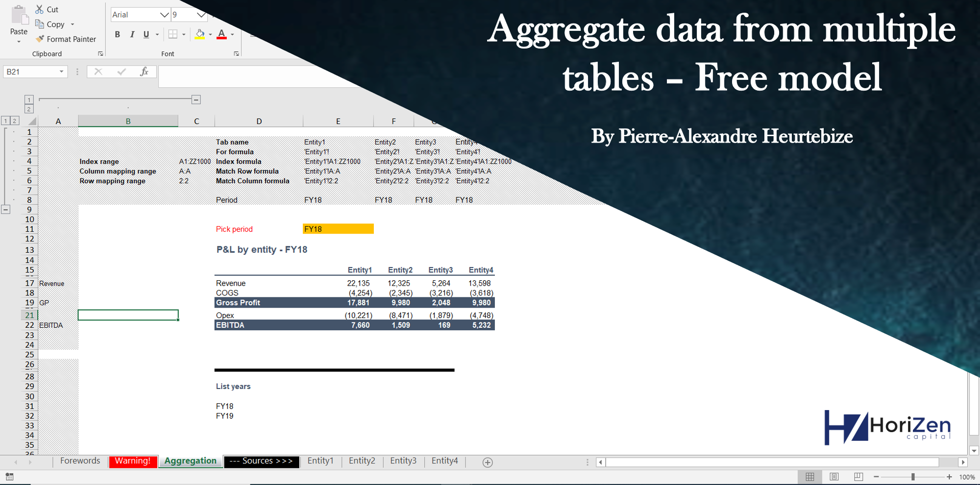Click the Cut scissors icon

(x=39, y=9)
